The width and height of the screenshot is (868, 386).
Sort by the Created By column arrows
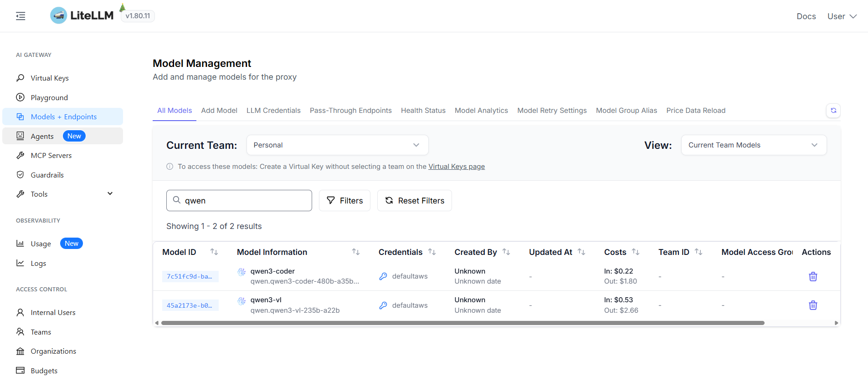pyautogui.click(x=506, y=252)
